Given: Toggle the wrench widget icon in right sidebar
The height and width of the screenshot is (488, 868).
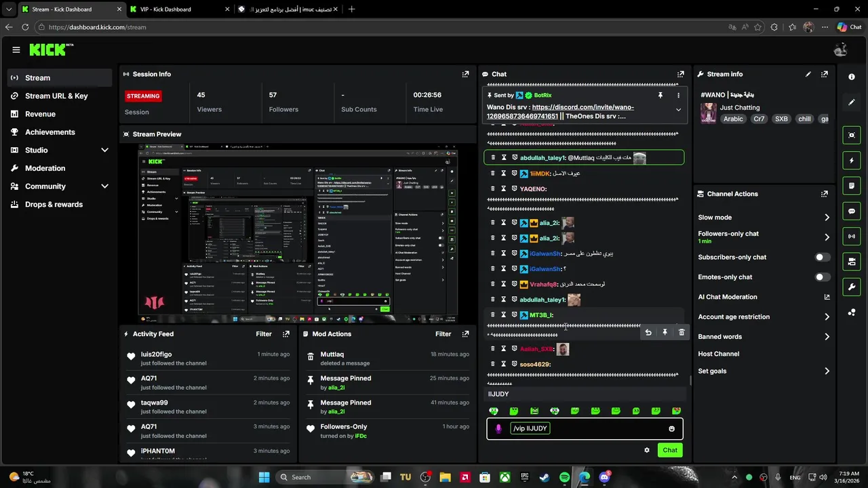Looking at the screenshot, I should pos(852,287).
